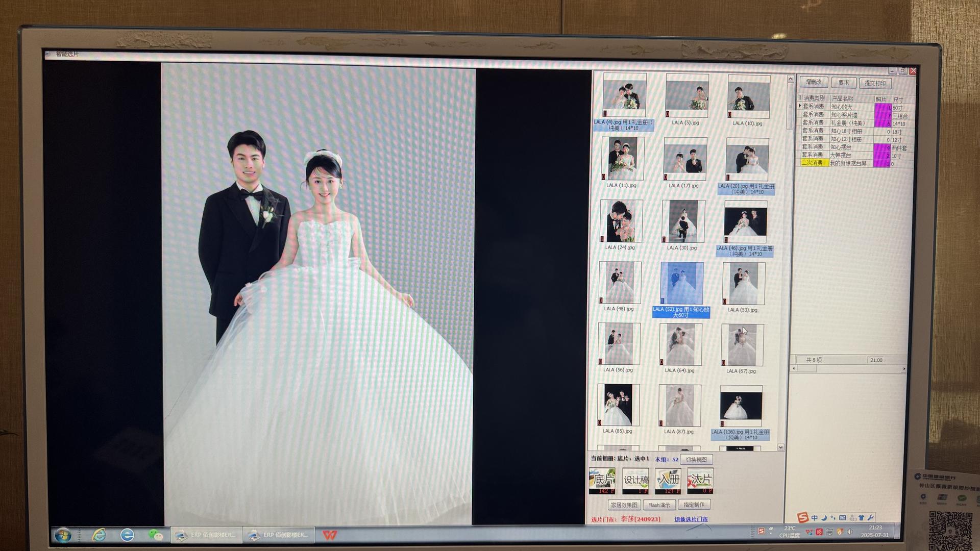980x551 pixels.
Task: Click the Flash演示 button
Action: [x=659, y=505]
